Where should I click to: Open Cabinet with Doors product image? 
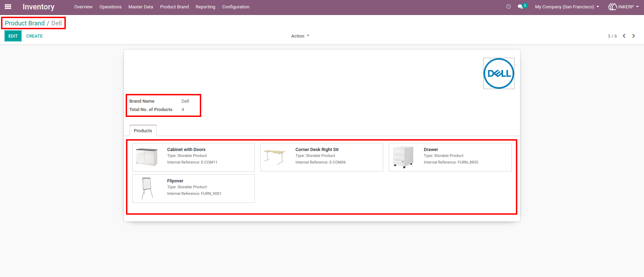[x=147, y=157]
